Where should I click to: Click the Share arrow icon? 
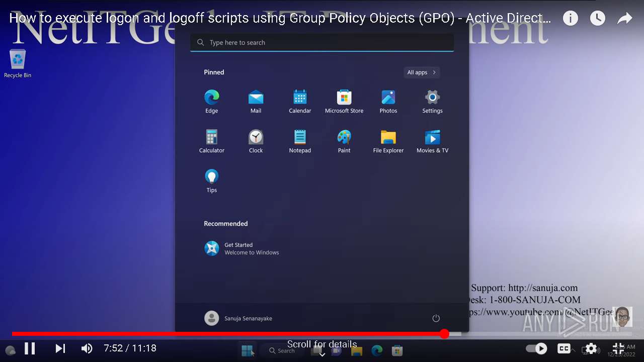[x=624, y=19]
